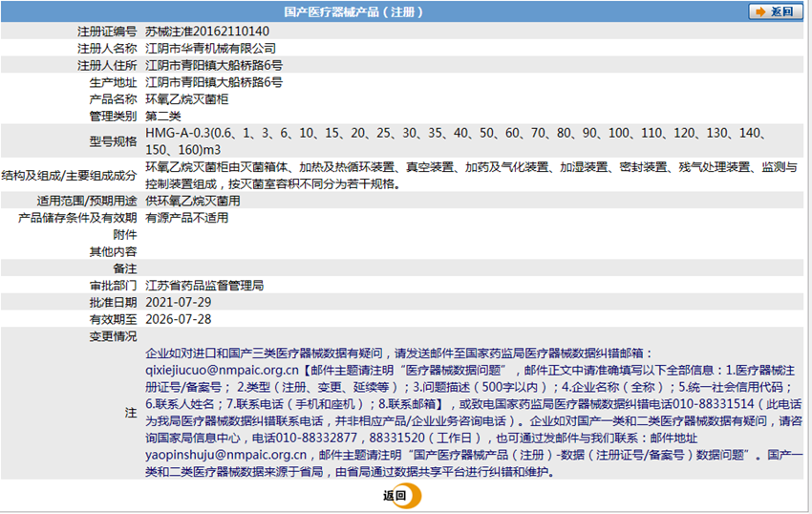Click the 结构及组成/主要组成成分 label
Viewport: 812px width, 514px height.
tap(69, 175)
